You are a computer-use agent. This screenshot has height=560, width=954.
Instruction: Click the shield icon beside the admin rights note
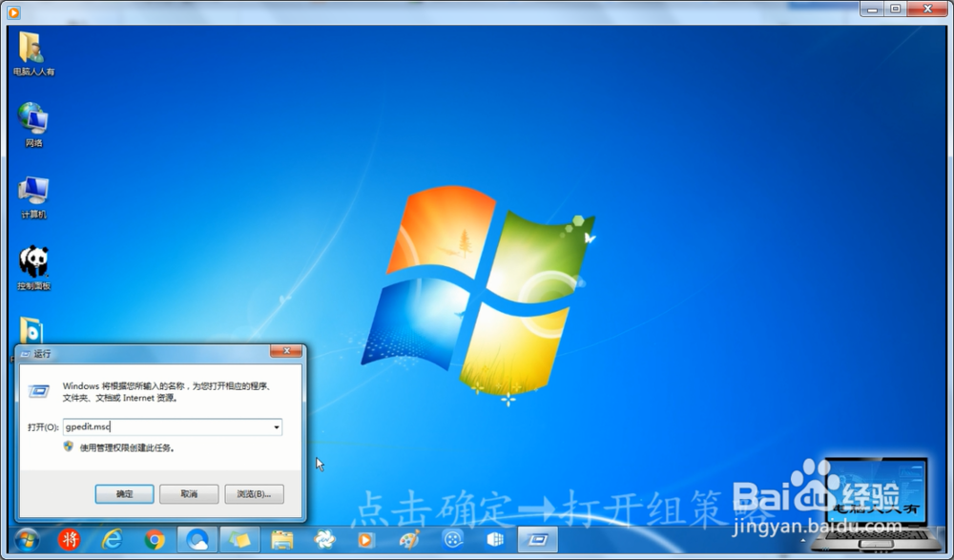(69, 446)
